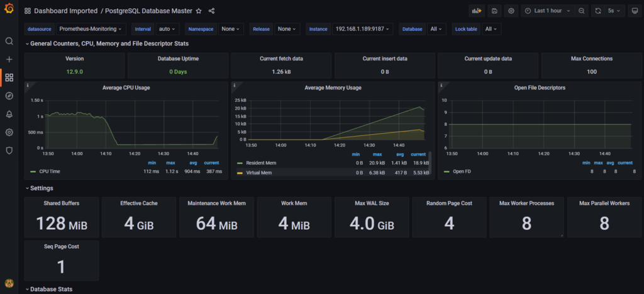Image resolution: width=644 pixels, height=294 pixels.
Task: Click the Create plus icon in sidebar
Action: (9, 60)
